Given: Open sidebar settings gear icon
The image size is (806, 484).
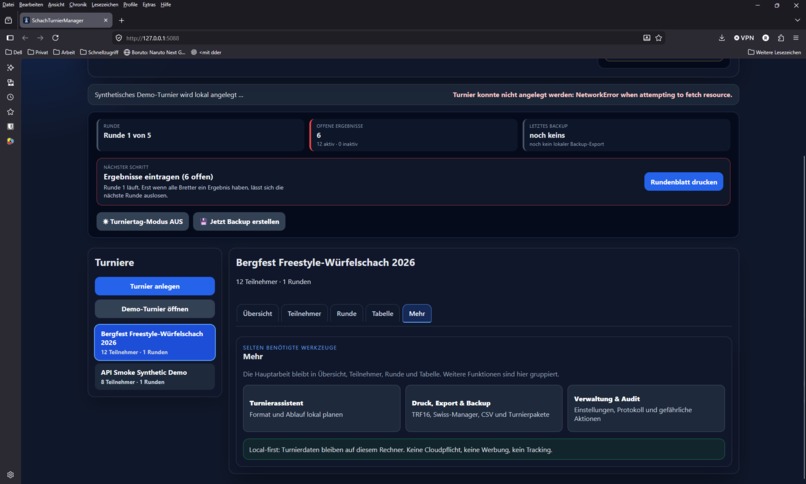Looking at the screenshot, I should pyautogui.click(x=10, y=475).
